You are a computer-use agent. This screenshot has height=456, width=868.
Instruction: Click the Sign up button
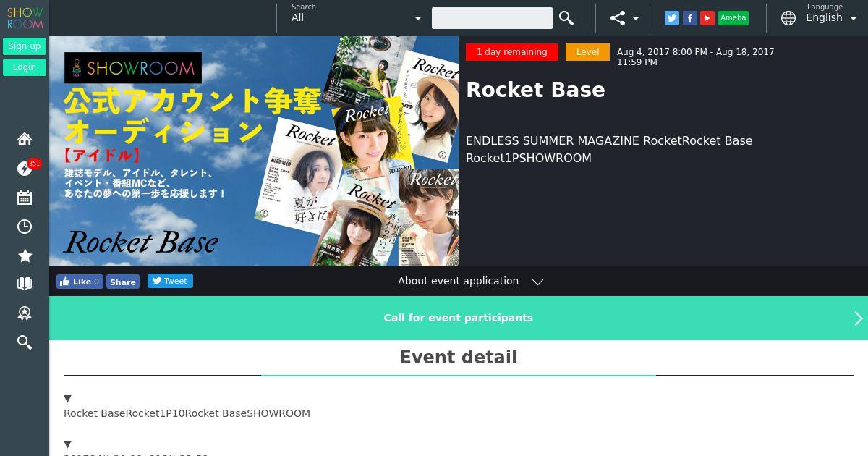tap(25, 46)
